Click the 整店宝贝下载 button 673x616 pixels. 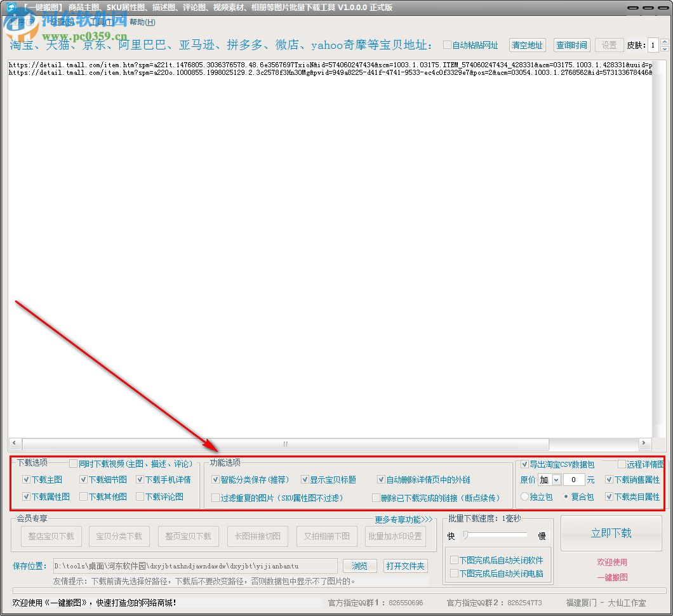51,536
